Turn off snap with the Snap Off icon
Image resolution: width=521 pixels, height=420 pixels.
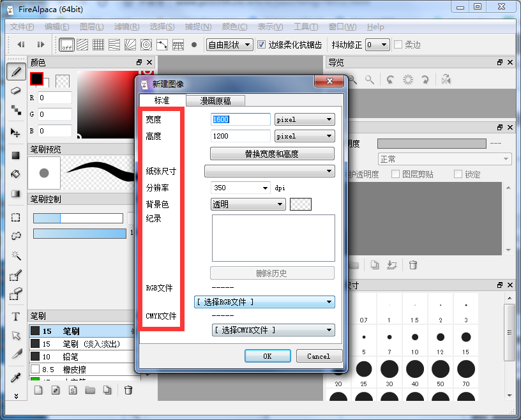pos(66,45)
